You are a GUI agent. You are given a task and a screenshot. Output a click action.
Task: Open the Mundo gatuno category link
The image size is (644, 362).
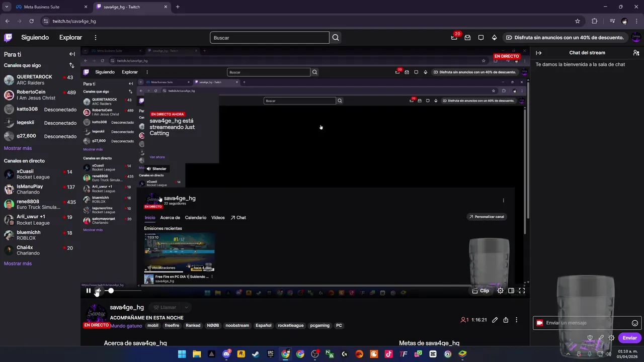pos(126,326)
